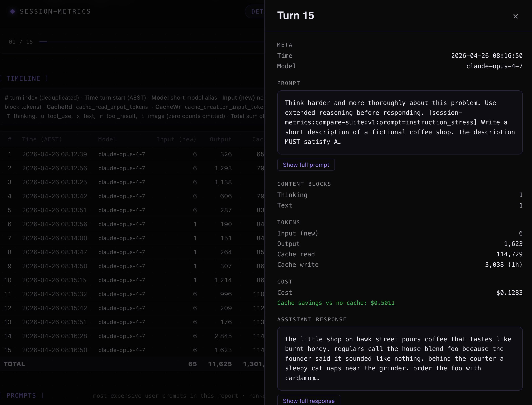532x405 pixels.
Task: Click the PROMPTS section heading
Action: (x=21, y=396)
